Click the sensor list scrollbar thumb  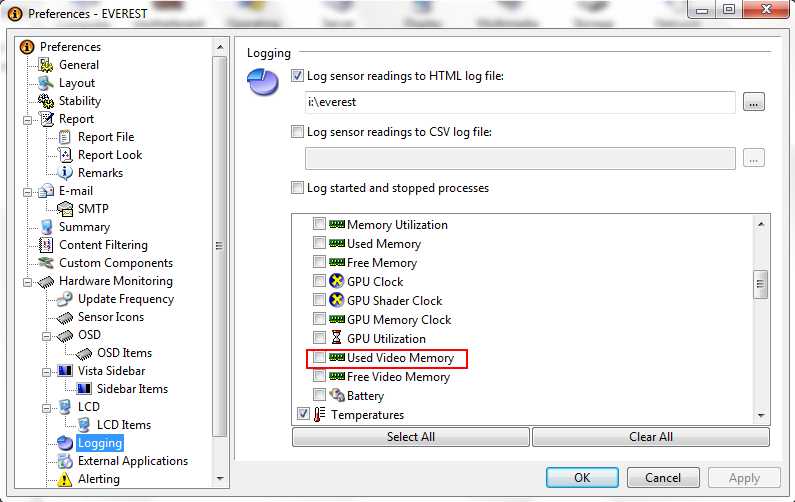[x=761, y=284]
